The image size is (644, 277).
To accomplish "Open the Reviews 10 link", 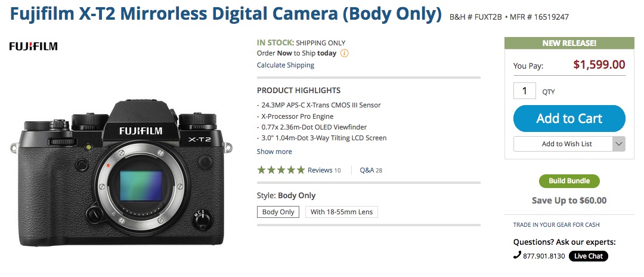I will click(x=324, y=170).
